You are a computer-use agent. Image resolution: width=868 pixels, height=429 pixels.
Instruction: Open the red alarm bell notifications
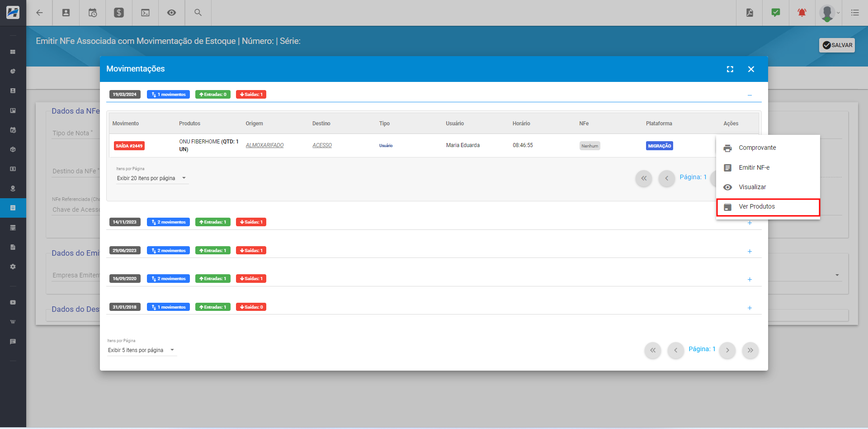tap(802, 13)
